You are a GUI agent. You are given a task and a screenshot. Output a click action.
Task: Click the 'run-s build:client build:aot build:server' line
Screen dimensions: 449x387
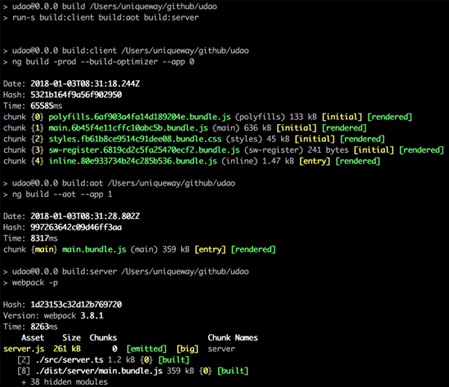(105, 17)
